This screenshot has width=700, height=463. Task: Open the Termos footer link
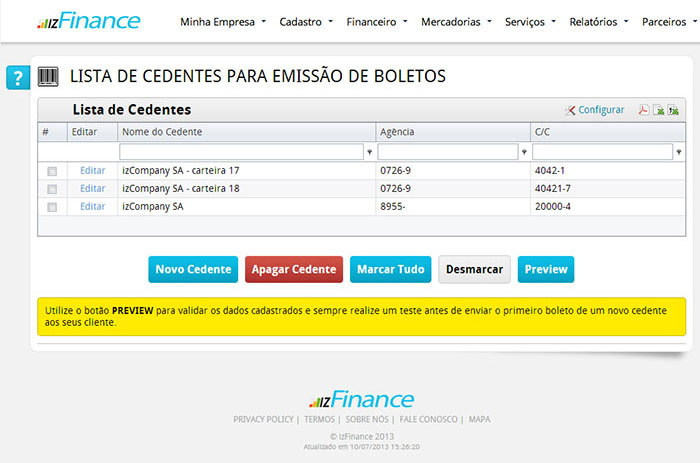[319, 419]
